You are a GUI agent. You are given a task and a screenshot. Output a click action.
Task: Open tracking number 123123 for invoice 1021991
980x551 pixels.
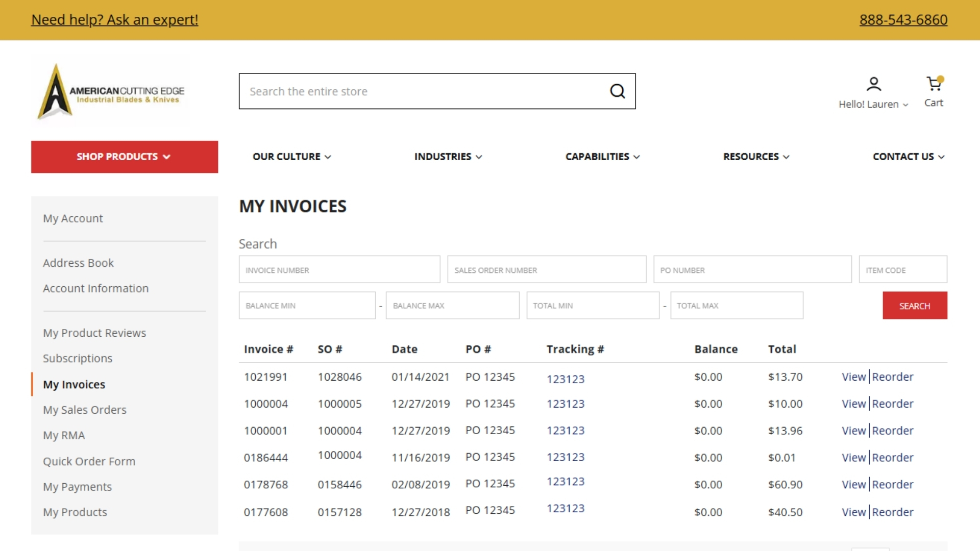coord(565,379)
